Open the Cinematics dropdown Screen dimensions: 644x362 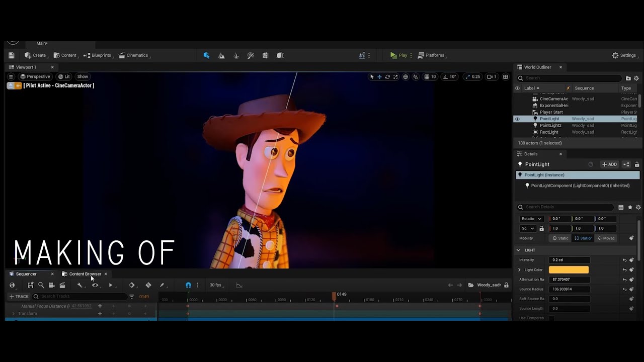(x=134, y=55)
